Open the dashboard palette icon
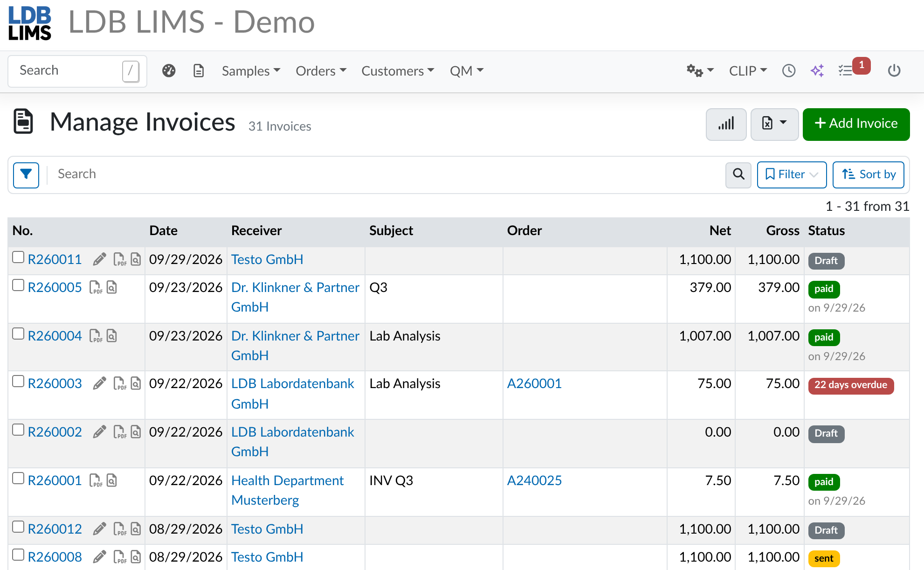The height and width of the screenshot is (570, 924). (x=169, y=71)
